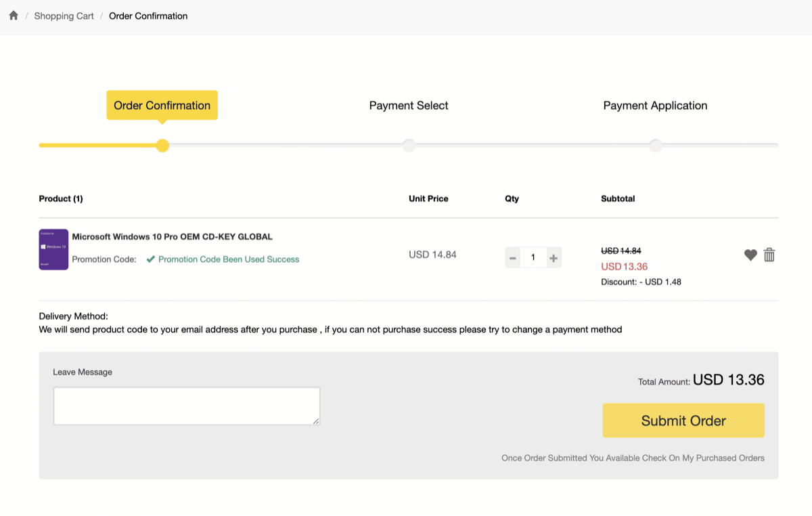
Task: Click the quantity number field
Action: [x=533, y=258]
